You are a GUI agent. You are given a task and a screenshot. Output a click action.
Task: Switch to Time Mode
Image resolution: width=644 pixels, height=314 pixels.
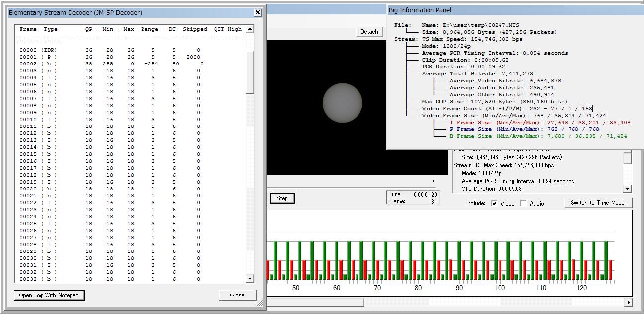click(x=597, y=203)
